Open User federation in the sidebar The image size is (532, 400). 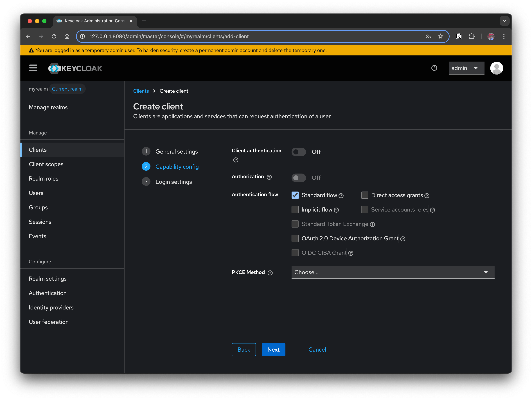coord(72,322)
